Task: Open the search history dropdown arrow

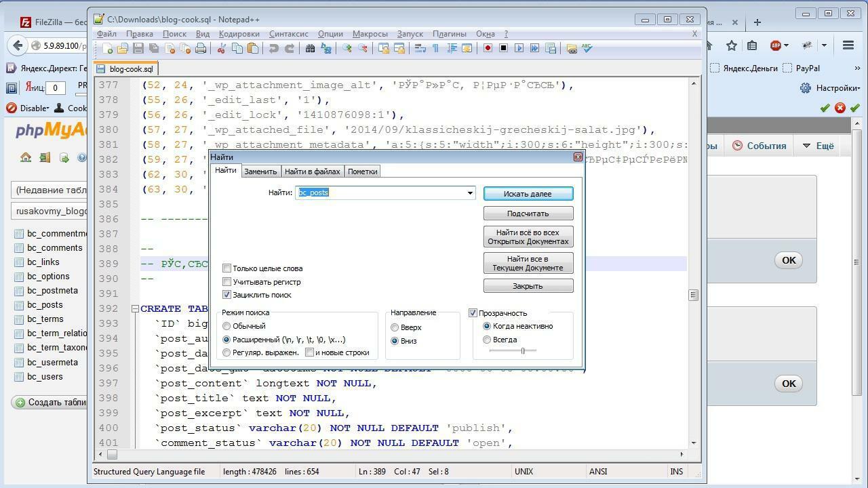Action: [470, 193]
